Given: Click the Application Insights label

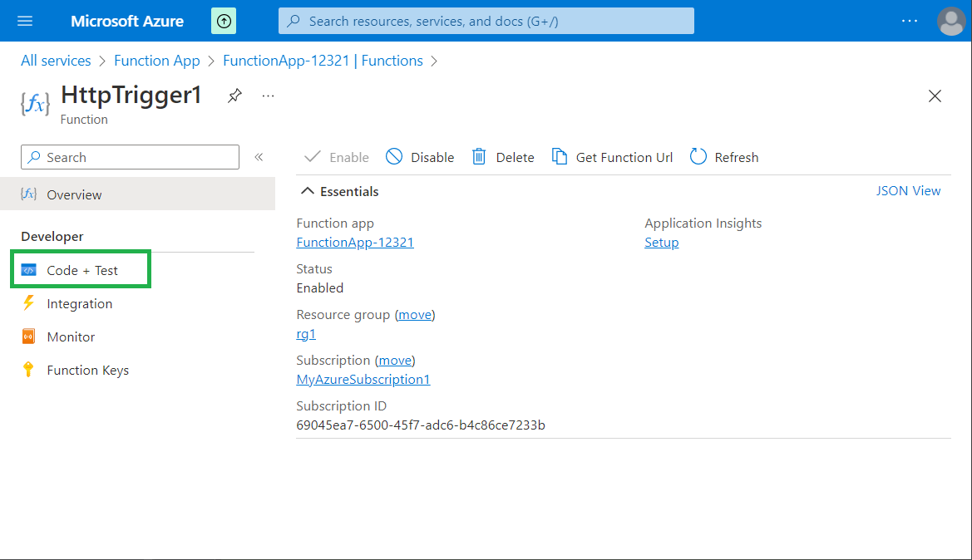Looking at the screenshot, I should coord(703,223).
